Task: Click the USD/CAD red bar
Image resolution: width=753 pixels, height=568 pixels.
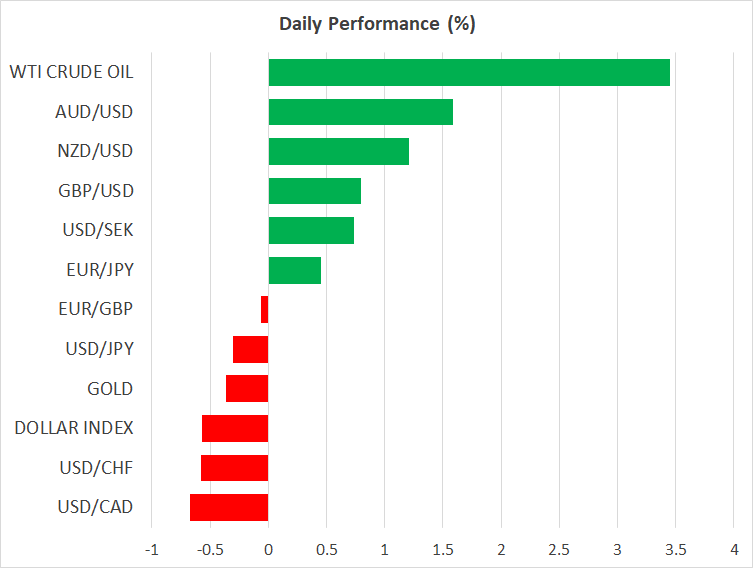Action: (229, 507)
